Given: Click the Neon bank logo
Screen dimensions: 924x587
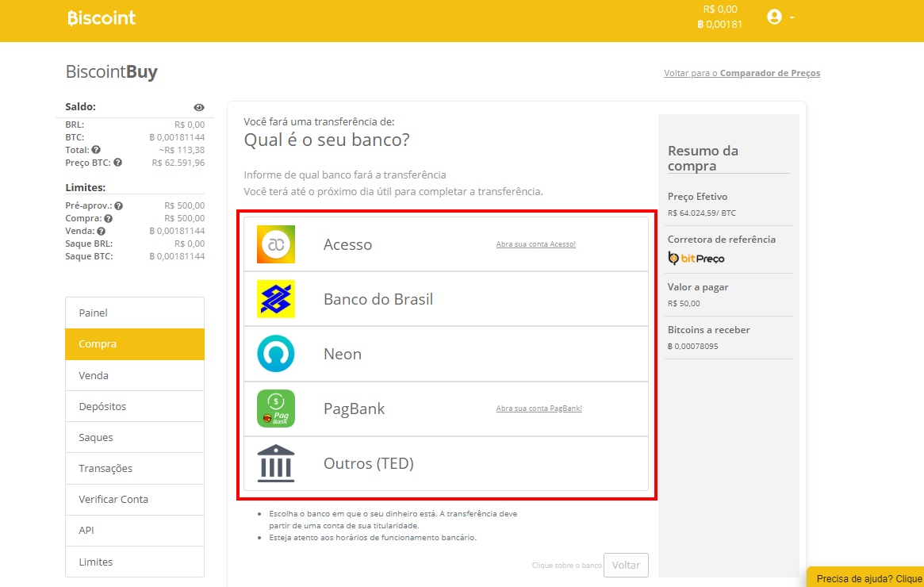Looking at the screenshot, I should pos(276,354).
